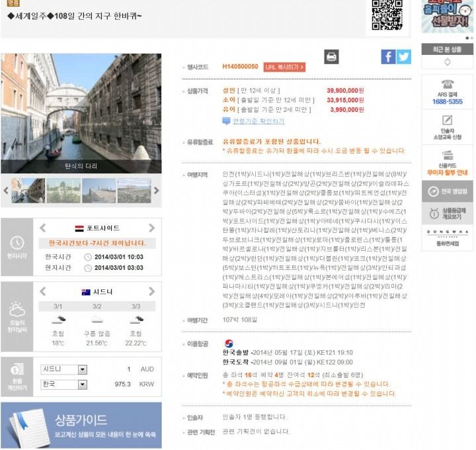The height and width of the screenshot is (450, 476).
Task: Click main 탄식의 다리 photo
Action: click(x=81, y=113)
